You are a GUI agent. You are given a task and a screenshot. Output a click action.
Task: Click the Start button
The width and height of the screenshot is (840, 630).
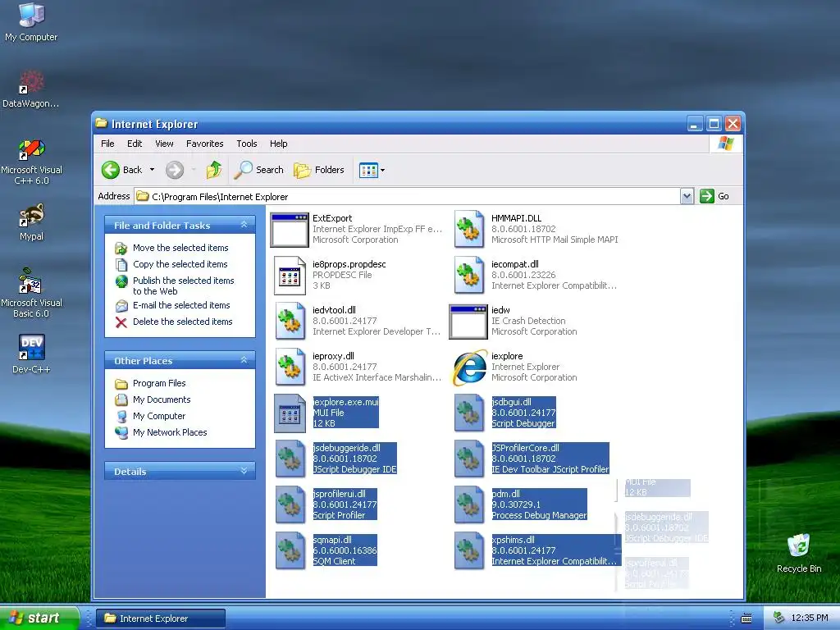[39, 618]
